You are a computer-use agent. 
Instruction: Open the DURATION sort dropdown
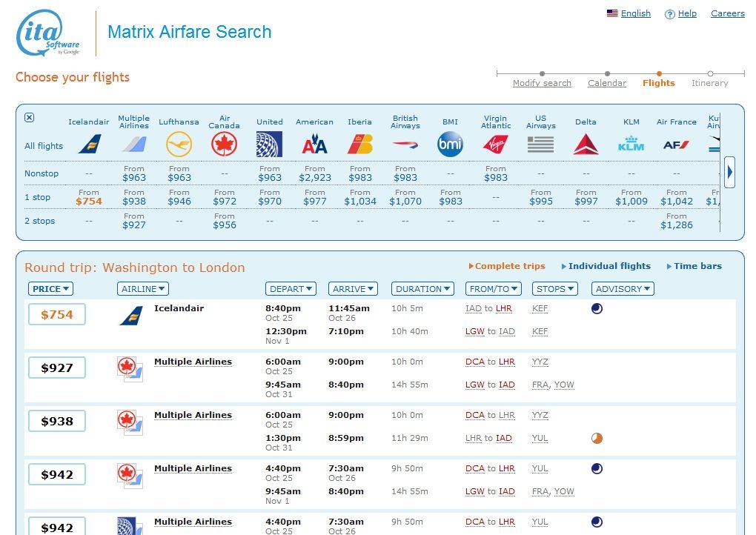(x=422, y=288)
